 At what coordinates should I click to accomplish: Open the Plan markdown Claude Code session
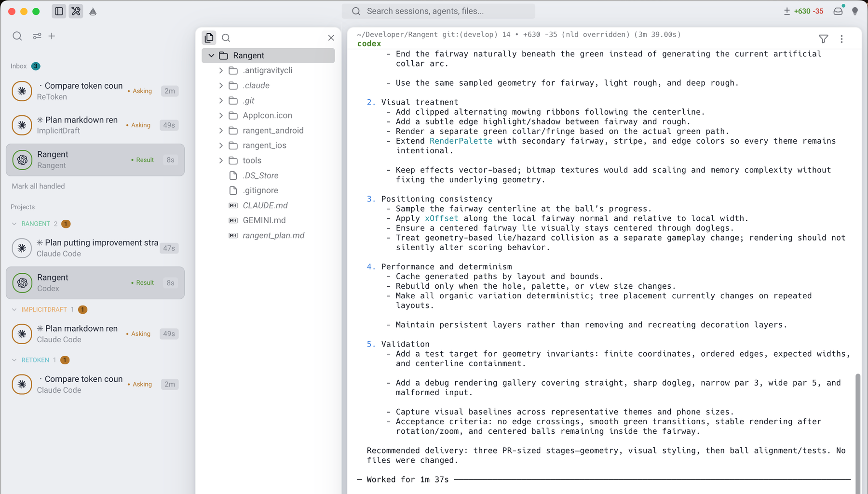click(x=95, y=334)
